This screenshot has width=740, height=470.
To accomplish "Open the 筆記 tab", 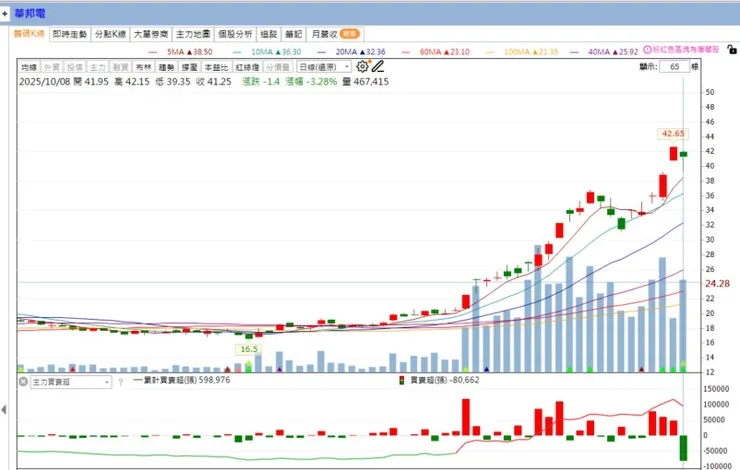I will tap(293, 34).
